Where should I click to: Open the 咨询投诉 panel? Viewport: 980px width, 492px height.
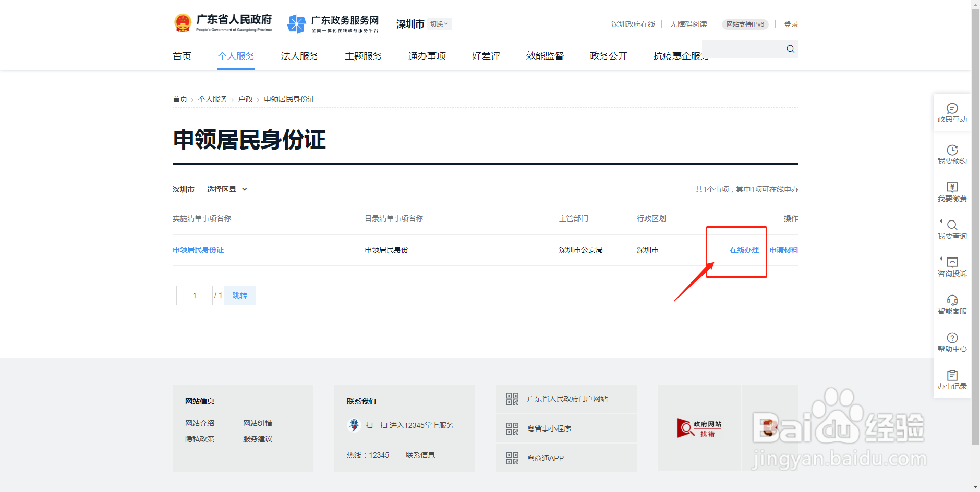coord(952,266)
